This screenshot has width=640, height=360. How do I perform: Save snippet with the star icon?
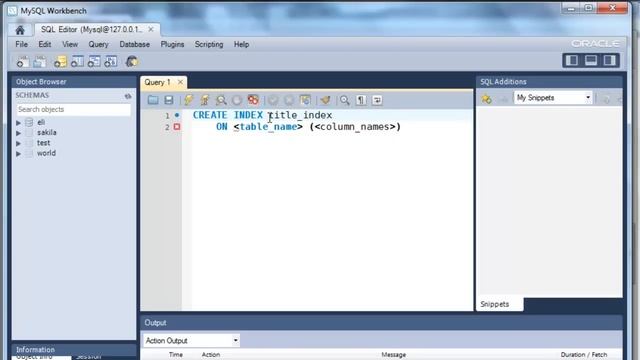point(486,99)
